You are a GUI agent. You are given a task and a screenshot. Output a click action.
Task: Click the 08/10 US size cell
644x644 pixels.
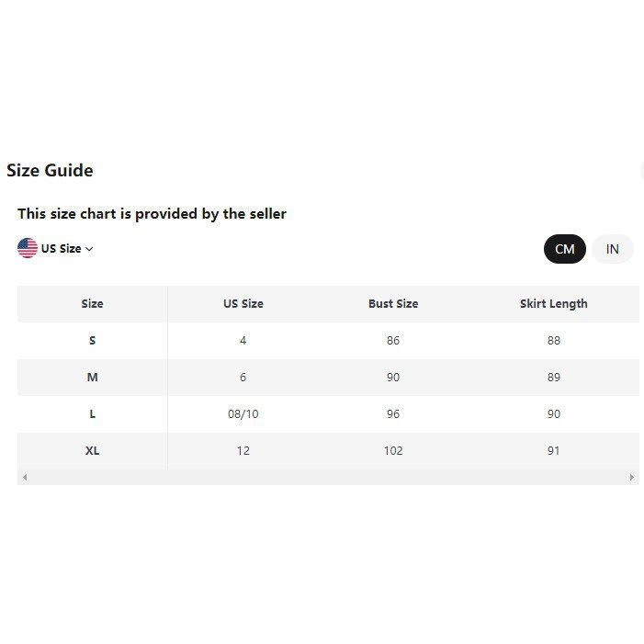[243, 414]
